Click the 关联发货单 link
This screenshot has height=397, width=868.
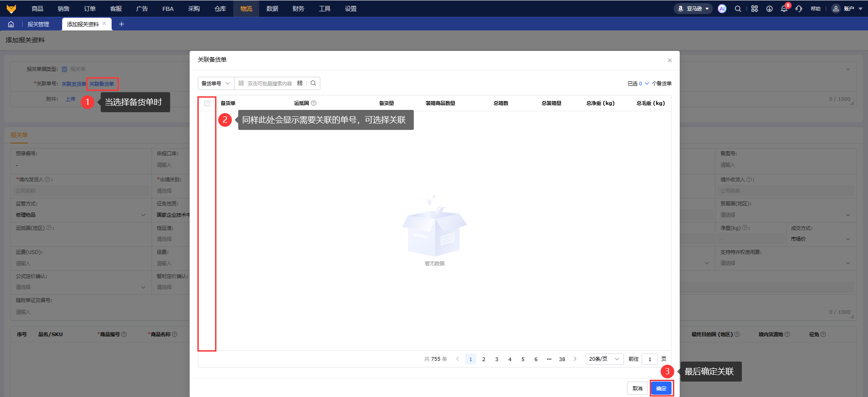pos(74,84)
